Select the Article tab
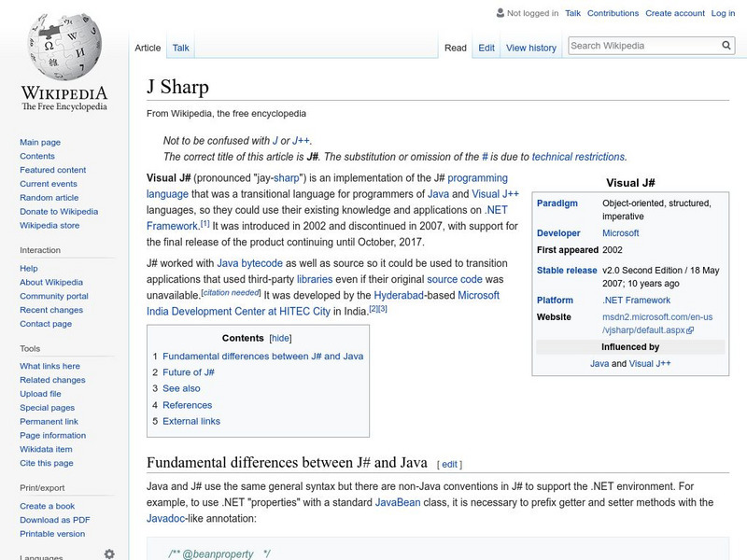The height and width of the screenshot is (560, 747). [148, 48]
